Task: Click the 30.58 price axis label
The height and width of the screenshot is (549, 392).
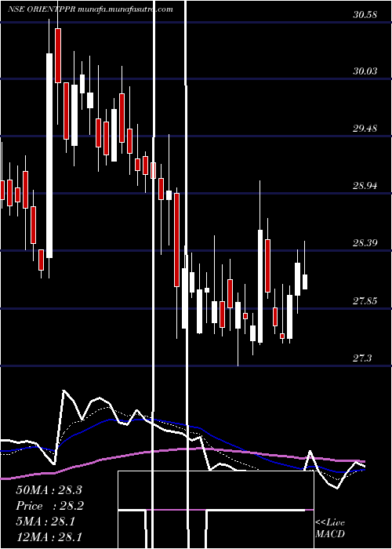Action: (x=365, y=15)
